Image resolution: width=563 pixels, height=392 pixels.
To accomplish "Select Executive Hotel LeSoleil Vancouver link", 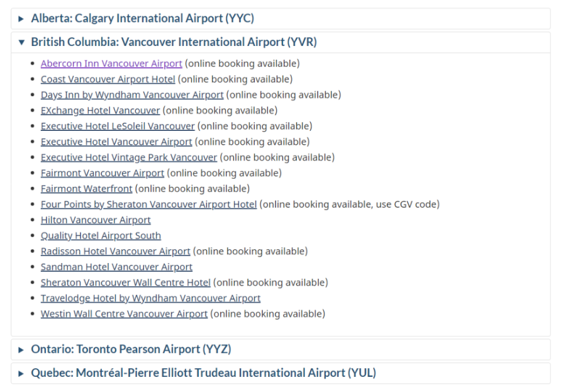I will coord(118,126).
